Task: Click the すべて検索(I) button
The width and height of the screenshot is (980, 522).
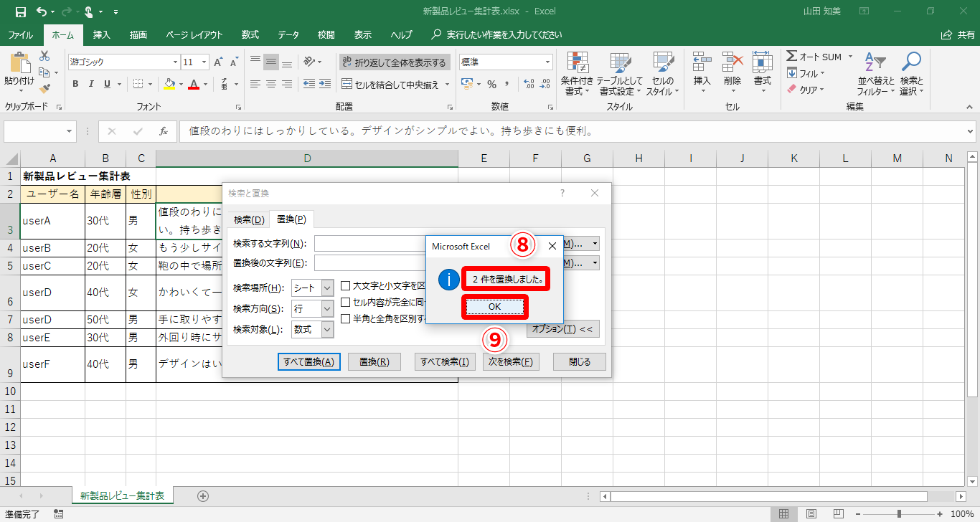Action: [445, 362]
